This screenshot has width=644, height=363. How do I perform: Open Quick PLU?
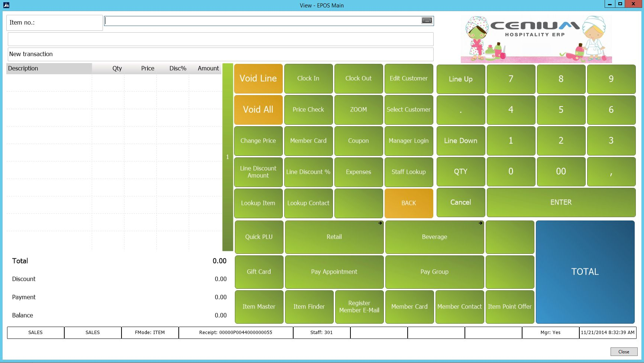259,237
